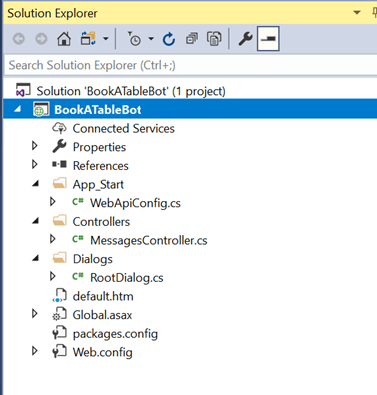The height and width of the screenshot is (395, 377).
Task: Click the Global.asax file icon
Action: point(59,314)
